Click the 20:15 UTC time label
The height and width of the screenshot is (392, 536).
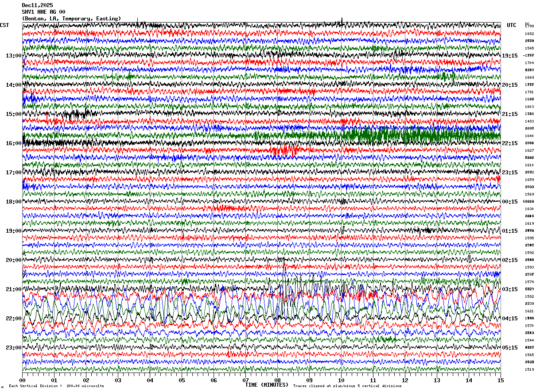[510, 85]
